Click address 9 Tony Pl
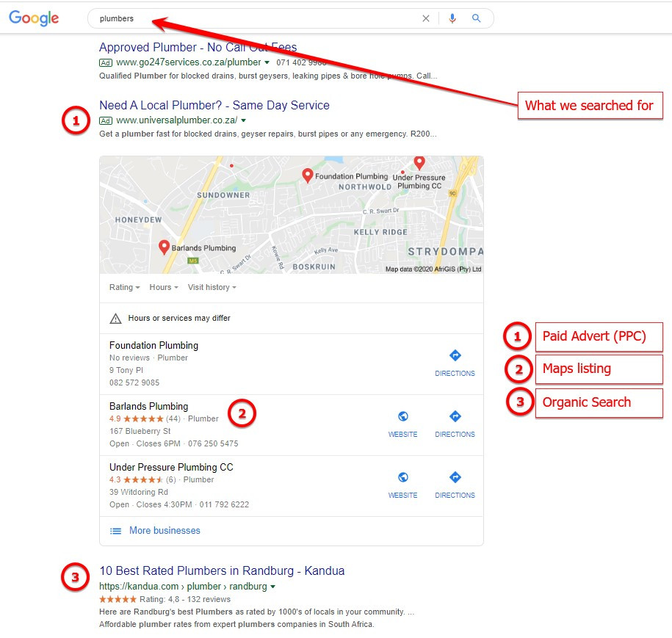 point(126,370)
